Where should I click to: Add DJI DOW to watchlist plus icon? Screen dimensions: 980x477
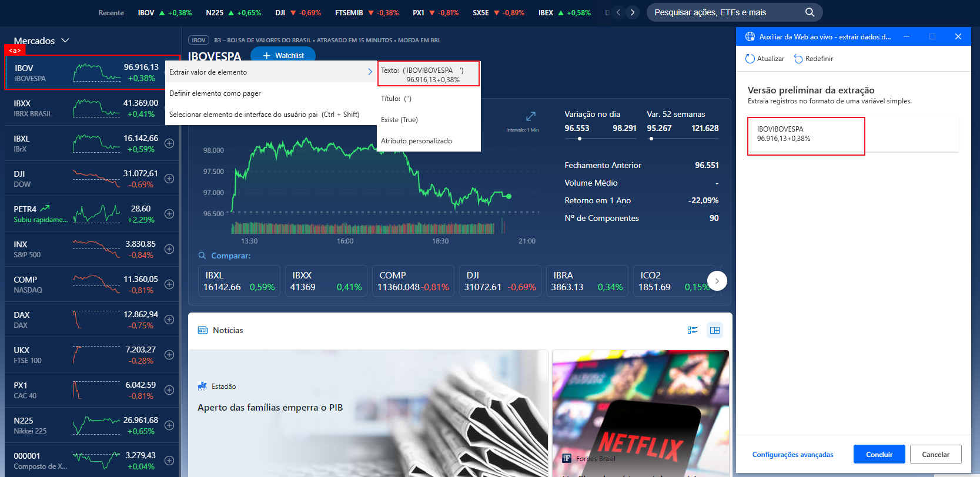169,179
